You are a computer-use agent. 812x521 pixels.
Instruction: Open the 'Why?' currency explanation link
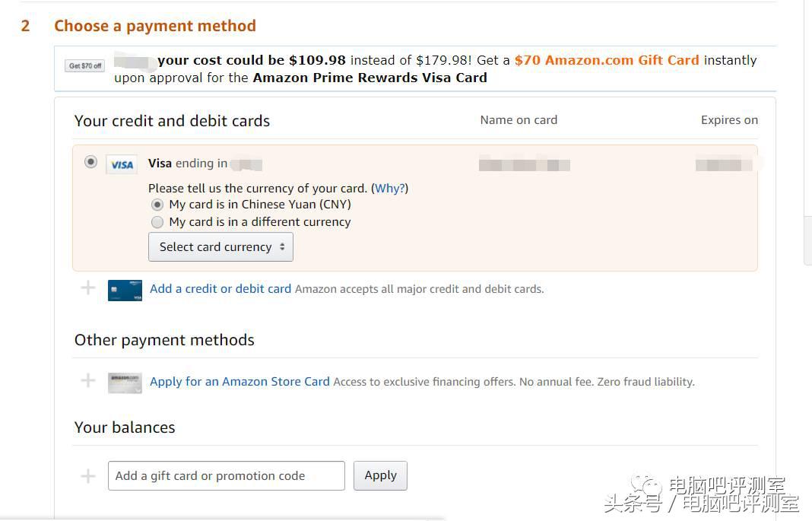tap(389, 188)
